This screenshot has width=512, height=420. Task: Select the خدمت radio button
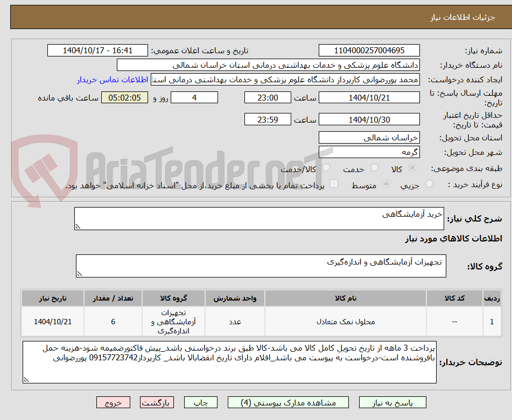pos(375,168)
